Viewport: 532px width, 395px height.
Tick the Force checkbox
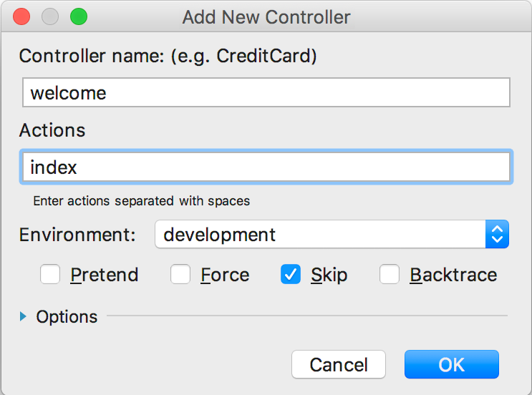(180, 275)
